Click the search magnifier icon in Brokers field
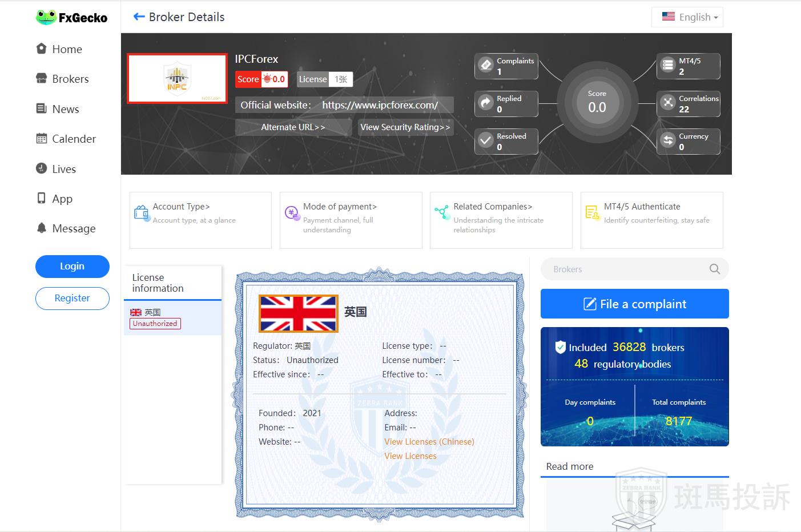 [714, 269]
